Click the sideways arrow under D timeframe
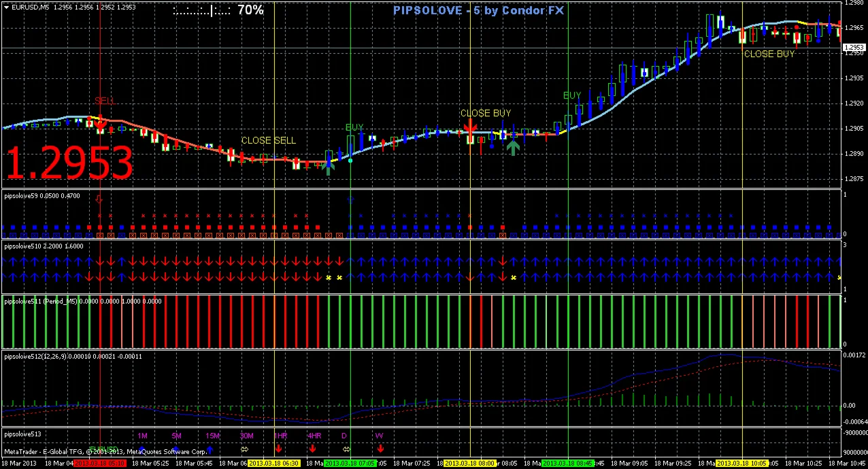The width and height of the screenshot is (868, 469). [346, 449]
